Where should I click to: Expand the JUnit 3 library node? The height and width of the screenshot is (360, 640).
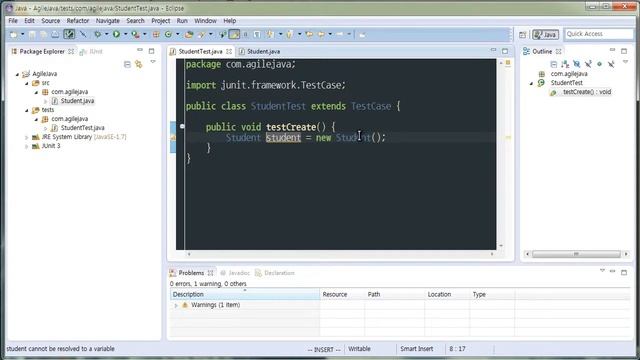(x=27, y=147)
